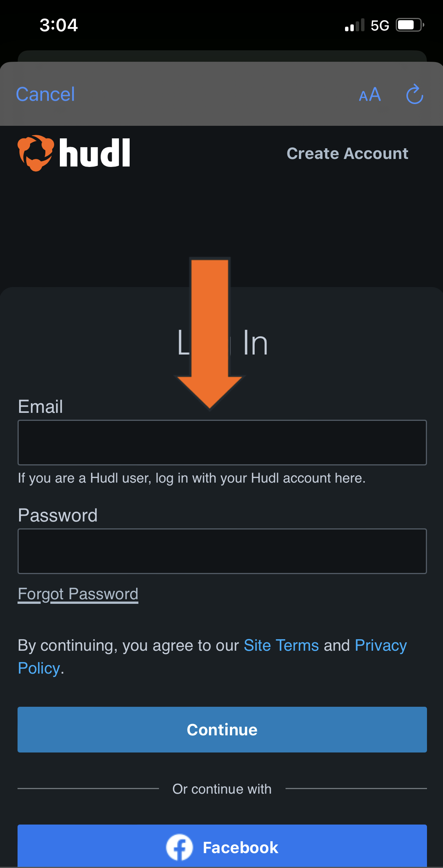The height and width of the screenshot is (868, 443).
Task: Tap the orange downward arrow graphic
Action: pos(210,332)
